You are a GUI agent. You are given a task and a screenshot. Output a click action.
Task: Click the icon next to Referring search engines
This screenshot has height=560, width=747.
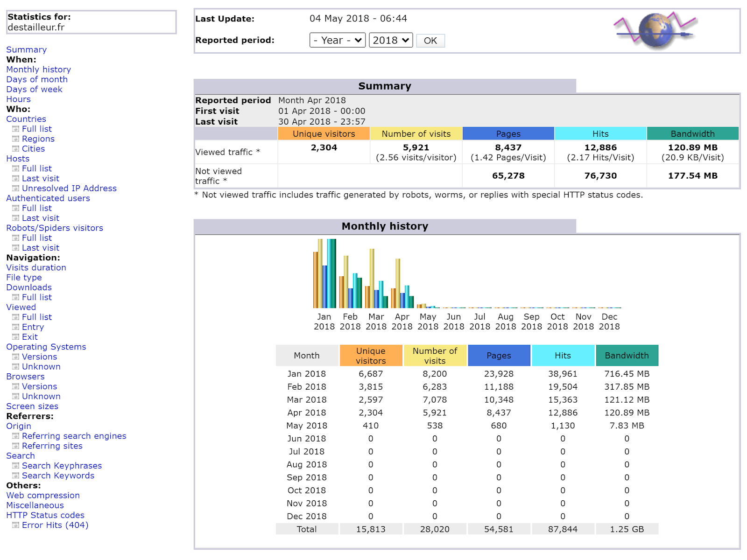click(15, 436)
